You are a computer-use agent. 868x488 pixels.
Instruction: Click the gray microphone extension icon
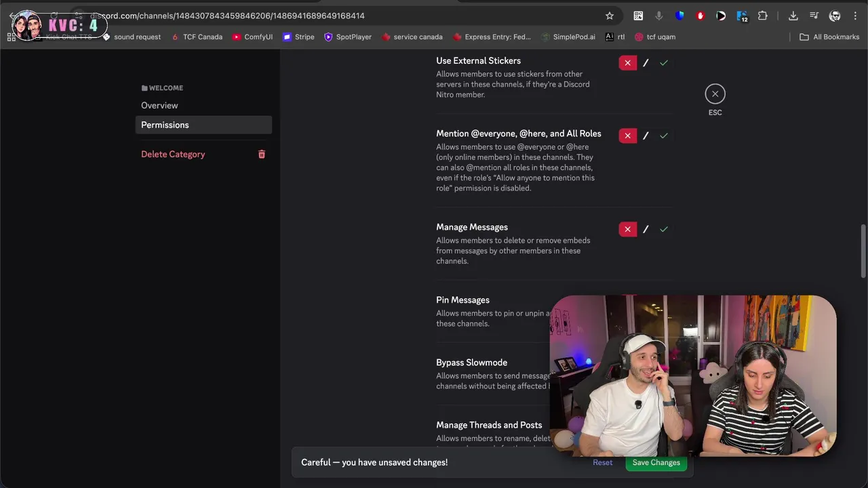click(658, 16)
